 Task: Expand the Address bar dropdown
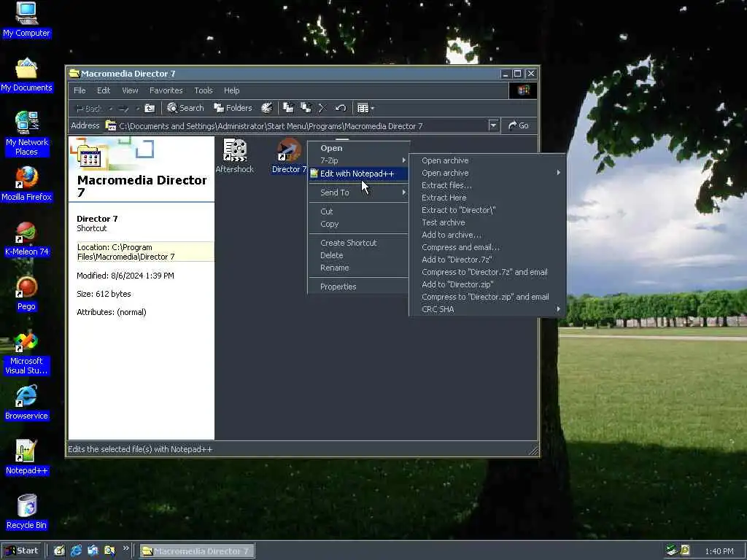pos(494,125)
